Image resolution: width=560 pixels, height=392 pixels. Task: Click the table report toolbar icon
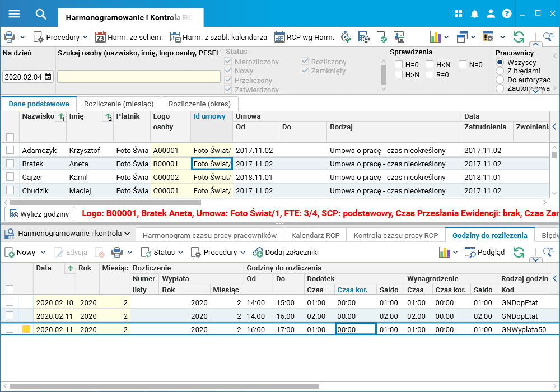click(x=399, y=37)
